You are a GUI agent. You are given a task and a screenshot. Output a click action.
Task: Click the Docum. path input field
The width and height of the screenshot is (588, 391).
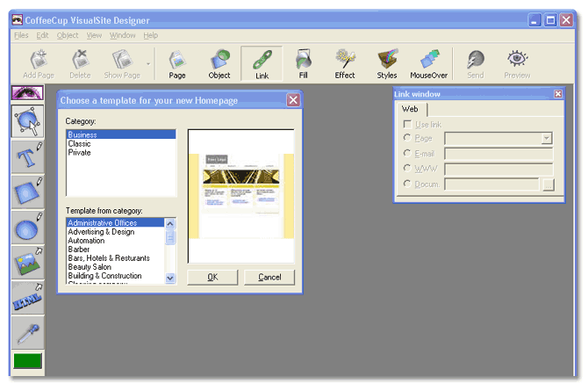point(491,185)
